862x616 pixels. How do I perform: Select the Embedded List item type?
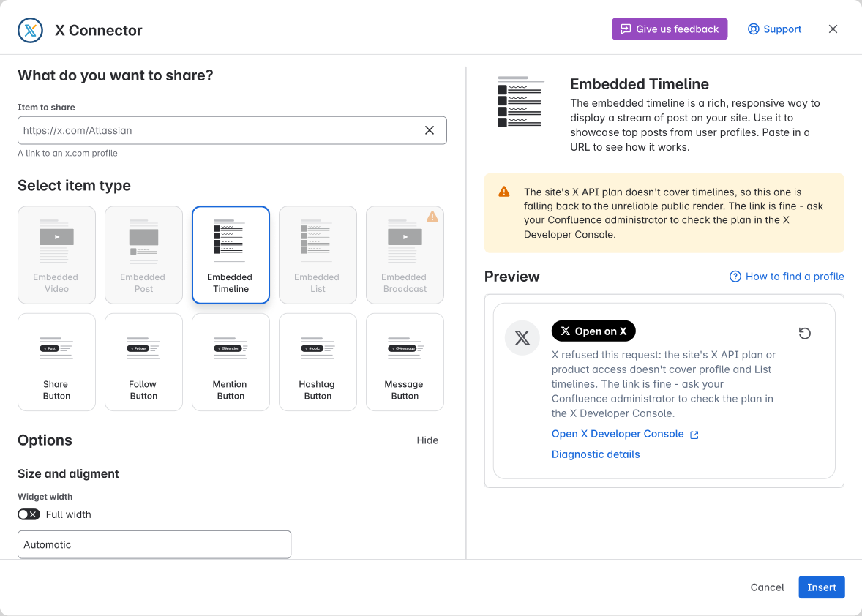tap(318, 255)
